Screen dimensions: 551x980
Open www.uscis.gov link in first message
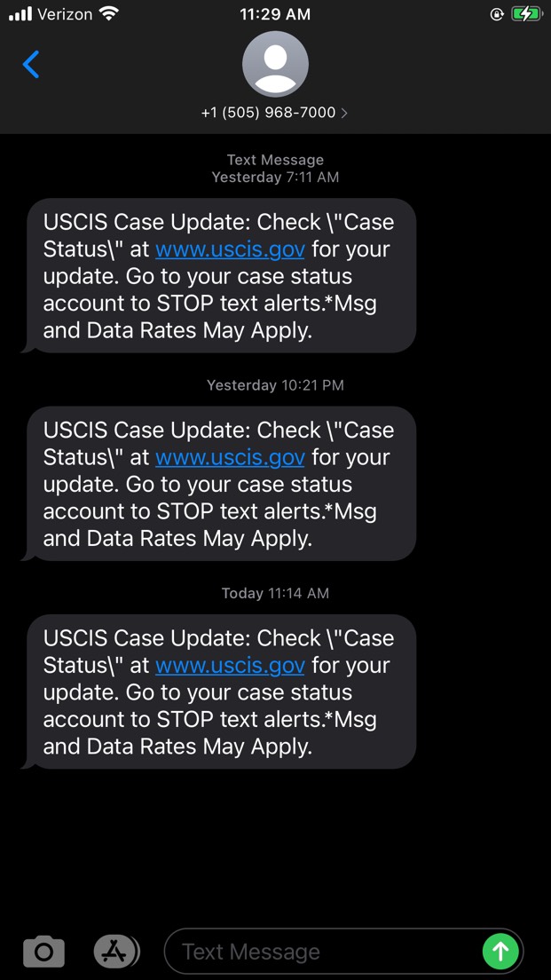click(229, 249)
